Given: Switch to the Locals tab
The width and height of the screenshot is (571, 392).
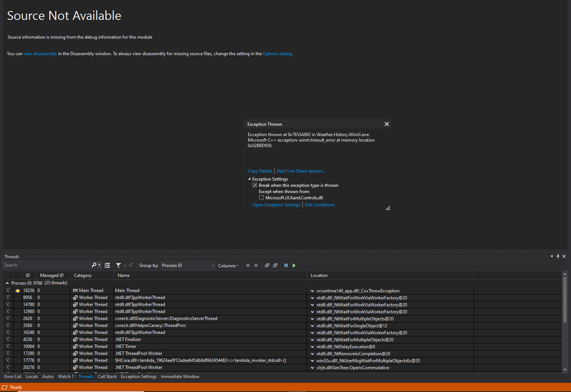Looking at the screenshot, I should (32, 377).
